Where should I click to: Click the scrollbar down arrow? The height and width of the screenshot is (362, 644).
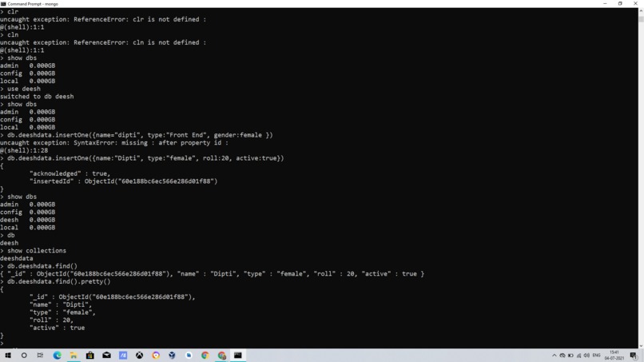641,345
